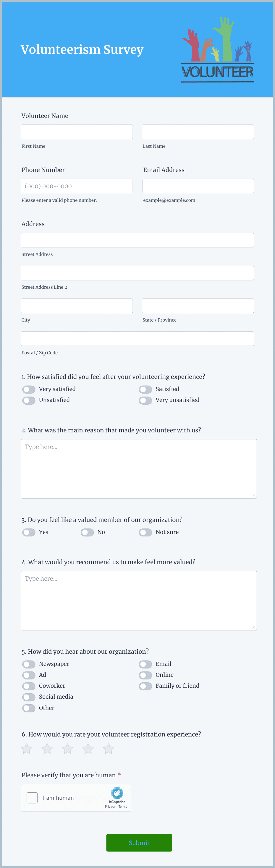The width and height of the screenshot is (275, 868).
Task: Toggle the Very unsatisfied option
Action: click(x=145, y=400)
